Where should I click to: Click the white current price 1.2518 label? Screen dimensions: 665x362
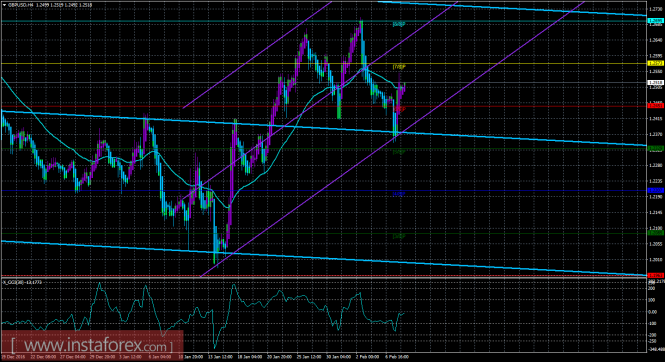[655, 83]
